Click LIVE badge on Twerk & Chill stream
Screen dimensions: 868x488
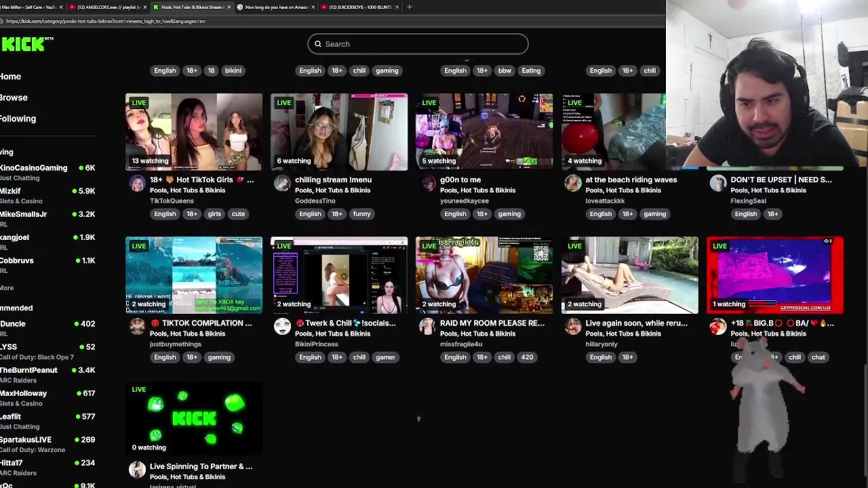coord(284,246)
